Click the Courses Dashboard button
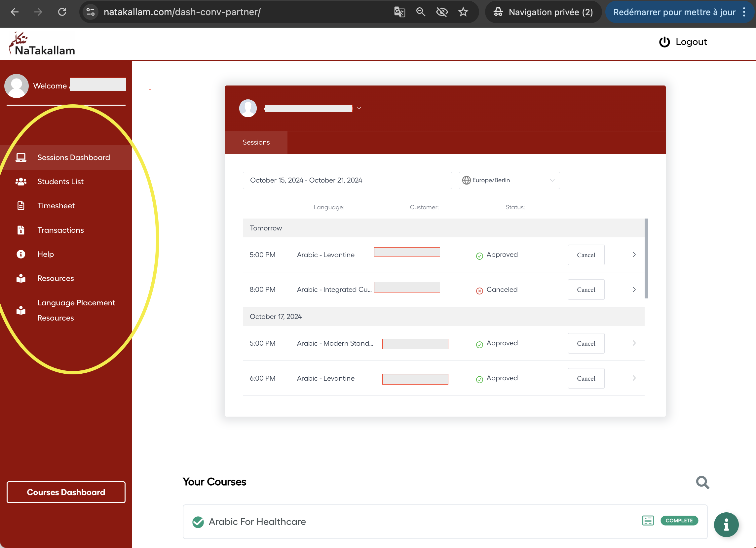Image resolution: width=756 pixels, height=548 pixels. (x=66, y=492)
